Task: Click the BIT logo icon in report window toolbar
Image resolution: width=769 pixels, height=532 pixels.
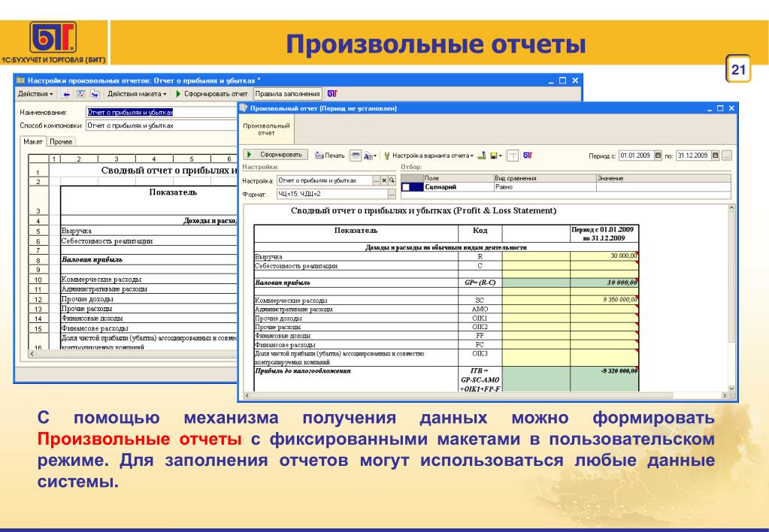Action: 528,156
